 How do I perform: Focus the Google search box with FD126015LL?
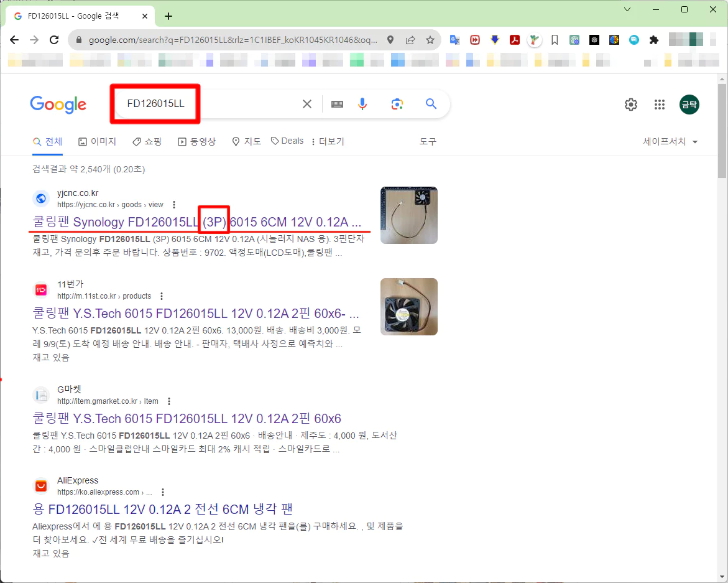click(x=209, y=104)
